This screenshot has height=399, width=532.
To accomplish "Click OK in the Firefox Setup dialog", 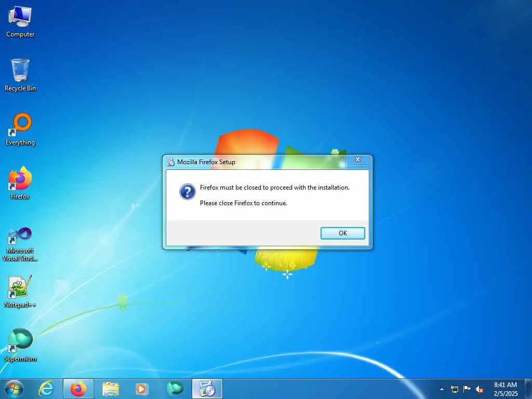I will pos(343,233).
